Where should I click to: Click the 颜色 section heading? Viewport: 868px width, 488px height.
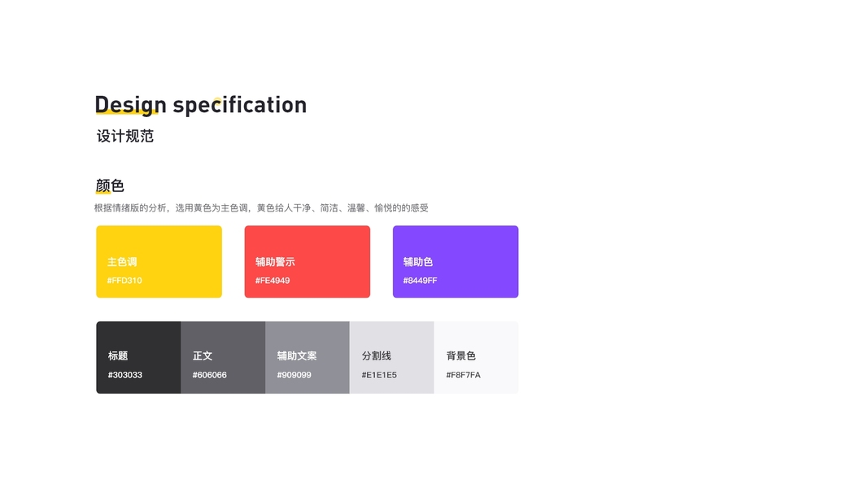[110, 186]
